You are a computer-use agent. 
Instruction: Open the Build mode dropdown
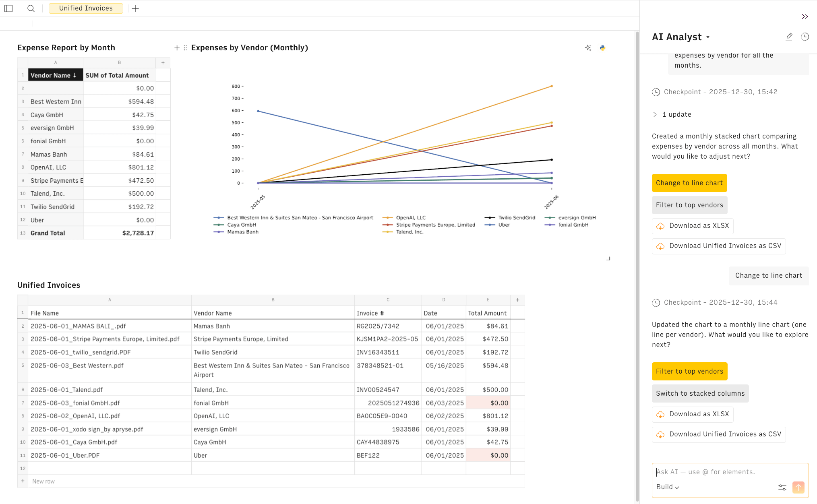click(x=667, y=487)
